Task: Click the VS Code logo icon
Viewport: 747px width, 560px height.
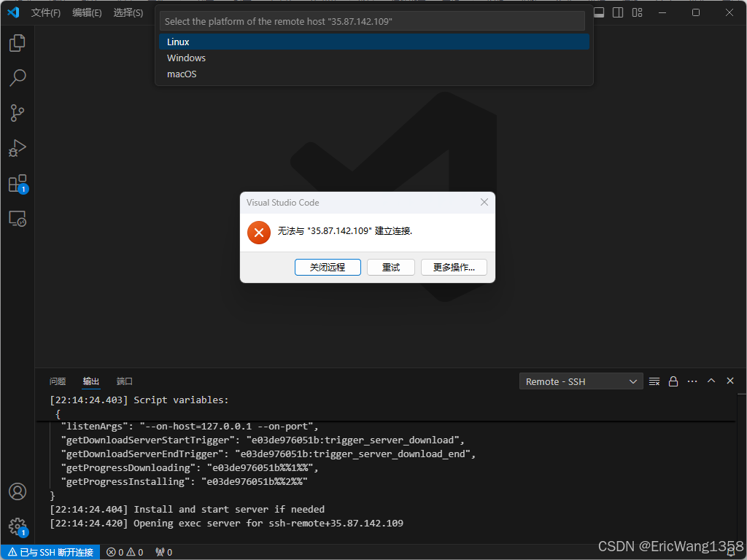Action: coord(13,12)
